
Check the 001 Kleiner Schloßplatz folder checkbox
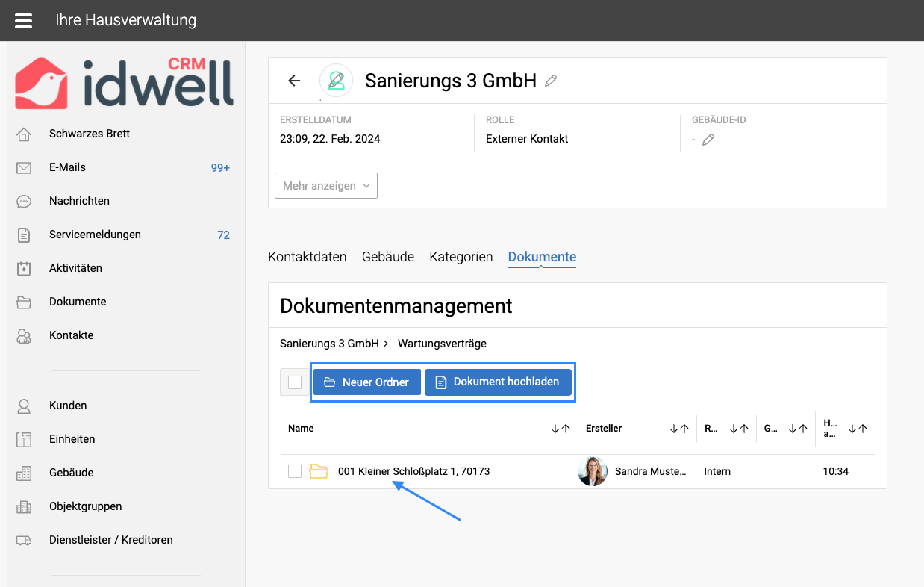tap(295, 471)
